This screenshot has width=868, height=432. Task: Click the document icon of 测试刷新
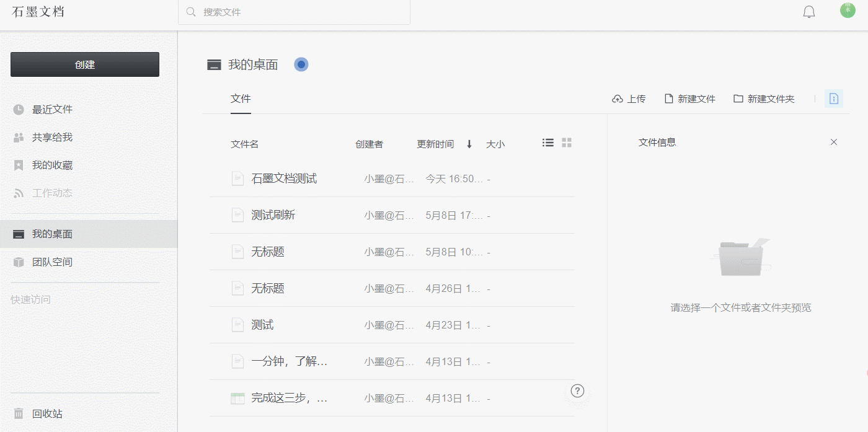point(237,215)
